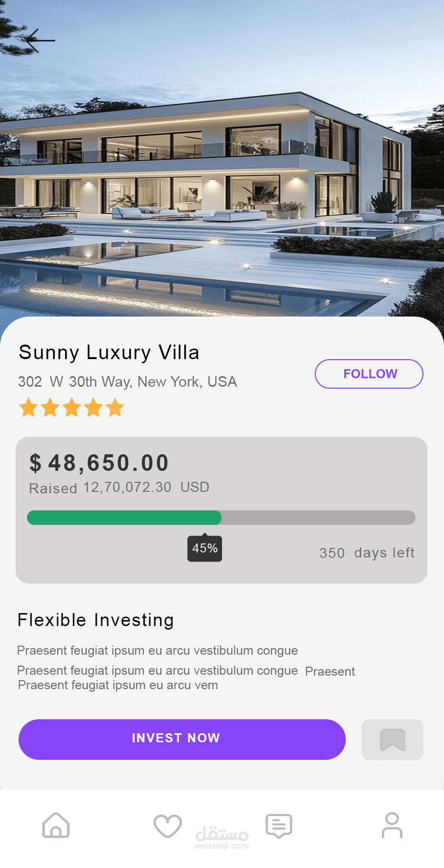Open the messages chat icon
This screenshot has height=868, width=444.
(279, 825)
